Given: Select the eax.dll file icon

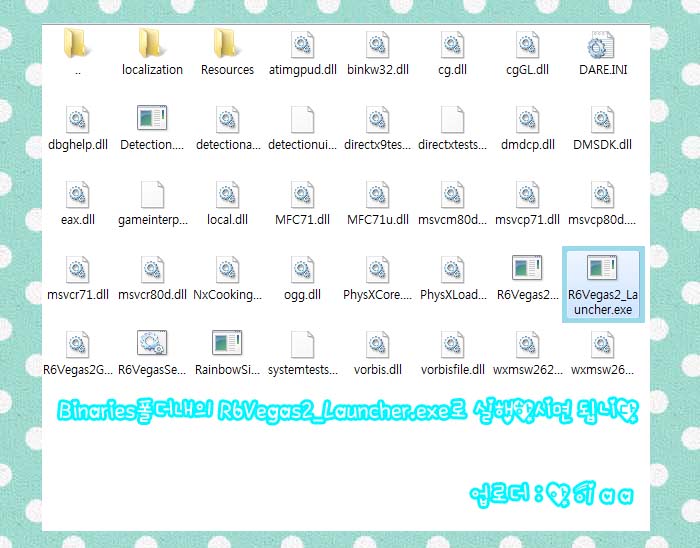Looking at the screenshot, I should [78, 195].
